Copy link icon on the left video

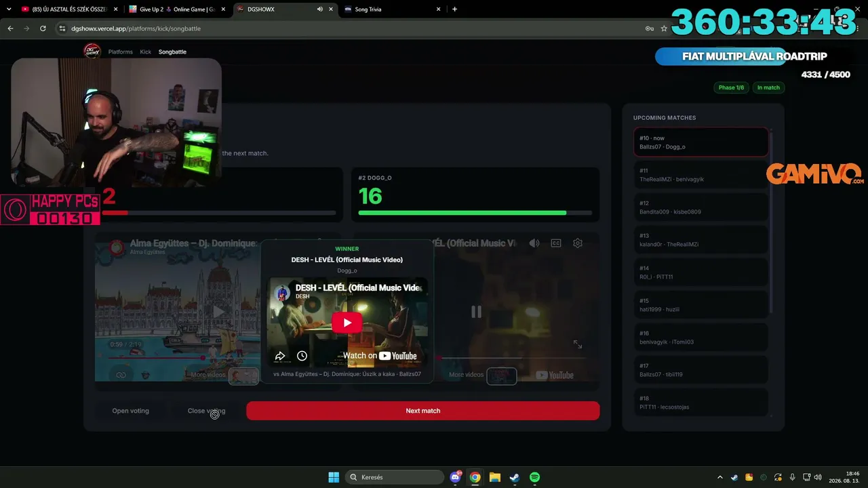pos(121,375)
